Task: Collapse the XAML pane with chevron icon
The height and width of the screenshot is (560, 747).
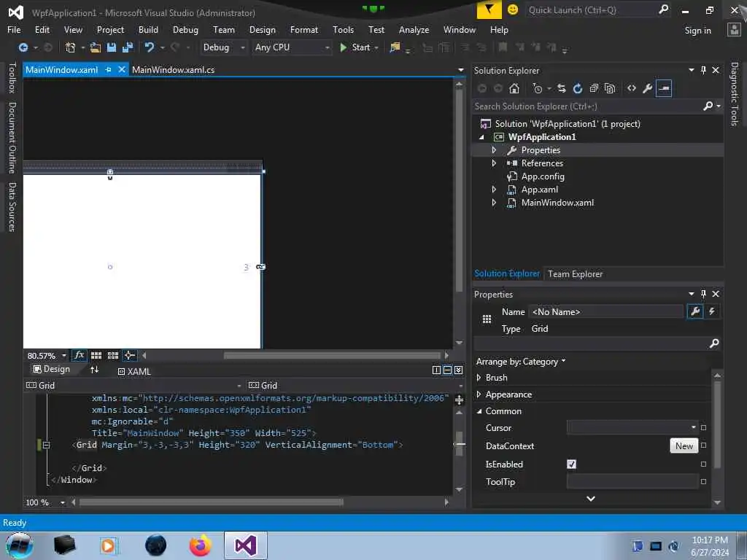Action: pyautogui.click(x=458, y=370)
